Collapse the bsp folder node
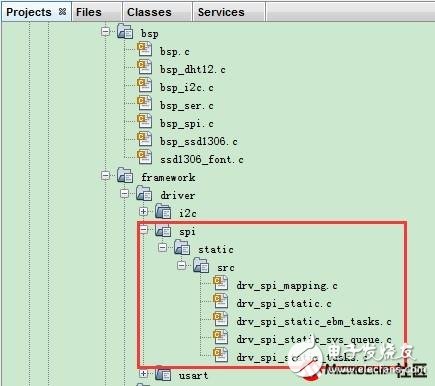The width and height of the screenshot is (435, 386). pyautogui.click(x=106, y=32)
